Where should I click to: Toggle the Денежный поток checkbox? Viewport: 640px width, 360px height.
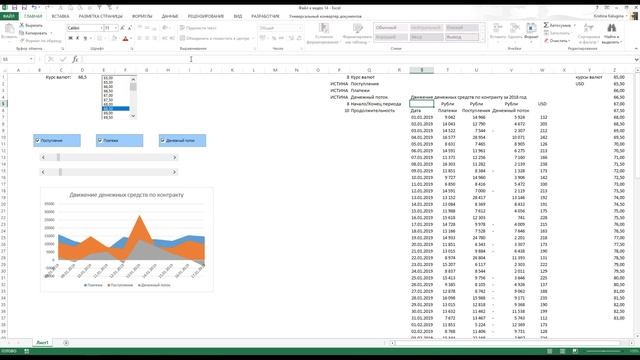pyautogui.click(x=163, y=140)
